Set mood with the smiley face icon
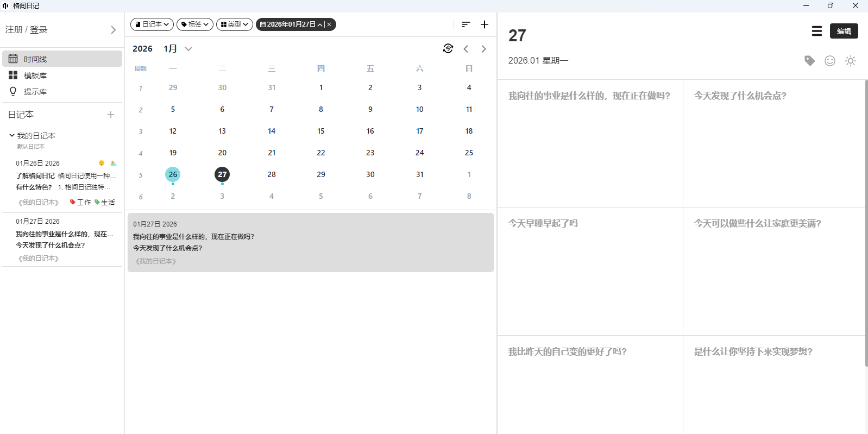Image resolution: width=868 pixels, height=434 pixels. pyautogui.click(x=829, y=61)
